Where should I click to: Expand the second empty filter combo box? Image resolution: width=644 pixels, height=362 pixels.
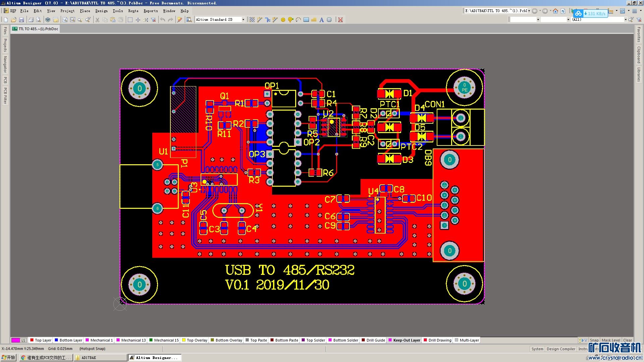568,20
